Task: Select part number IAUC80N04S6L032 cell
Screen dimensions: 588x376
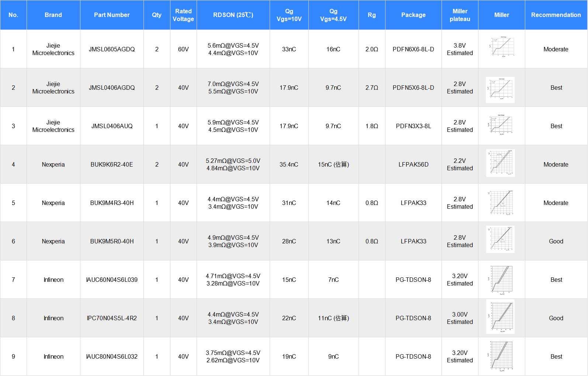Action: pos(112,356)
